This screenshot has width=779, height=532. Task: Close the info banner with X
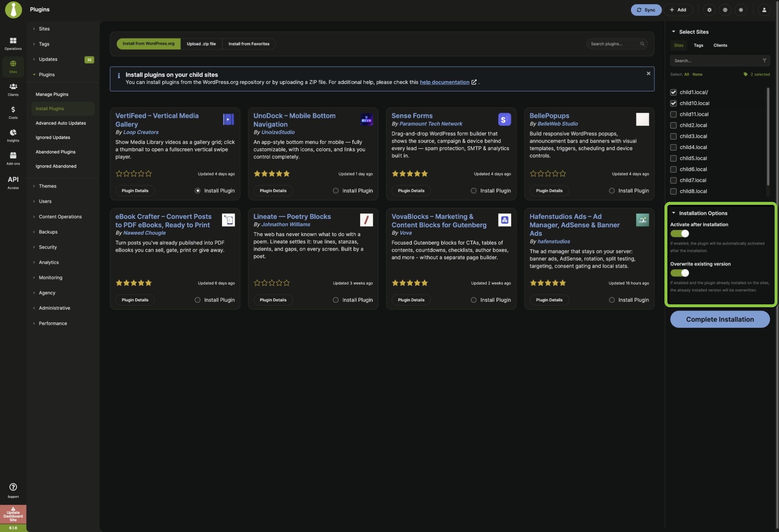[x=648, y=73]
